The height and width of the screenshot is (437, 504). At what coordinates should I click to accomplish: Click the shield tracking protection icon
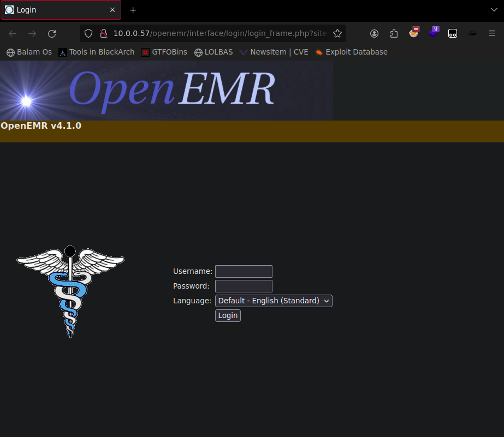(88, 34)
